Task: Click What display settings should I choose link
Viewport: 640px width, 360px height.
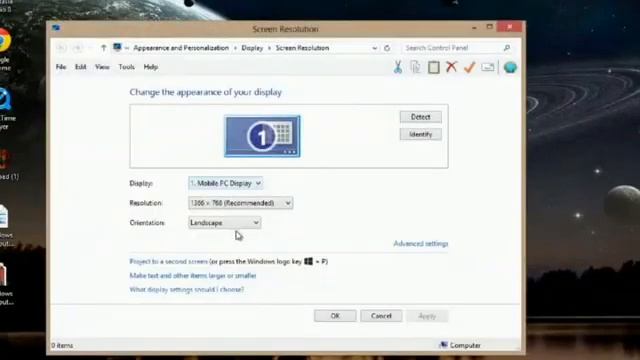Action: pos(187,289)
